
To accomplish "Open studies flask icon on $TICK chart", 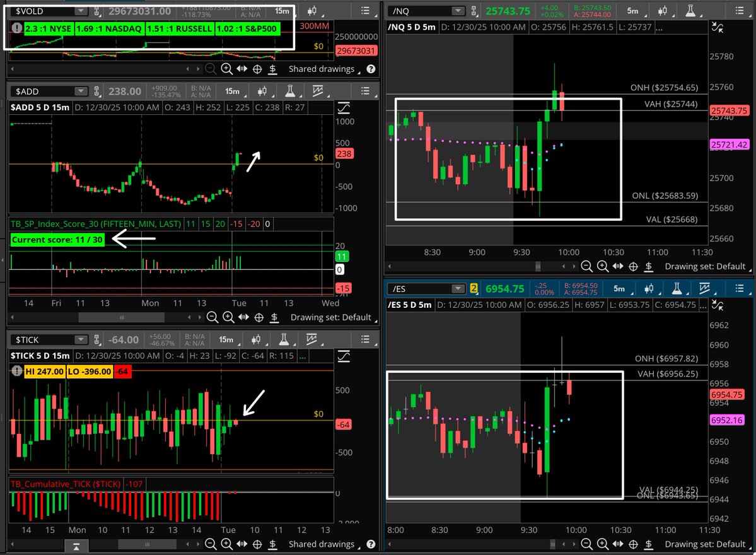I will 284,340.
